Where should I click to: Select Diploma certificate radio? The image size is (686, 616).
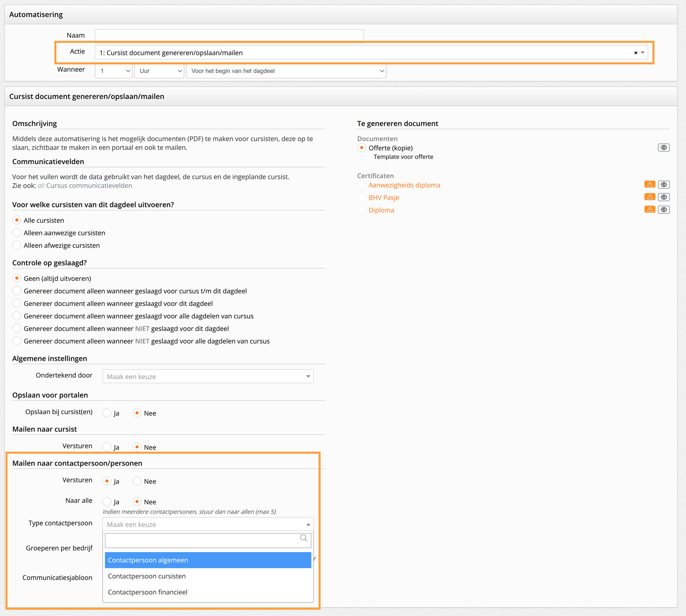click(x=362, y=210)
